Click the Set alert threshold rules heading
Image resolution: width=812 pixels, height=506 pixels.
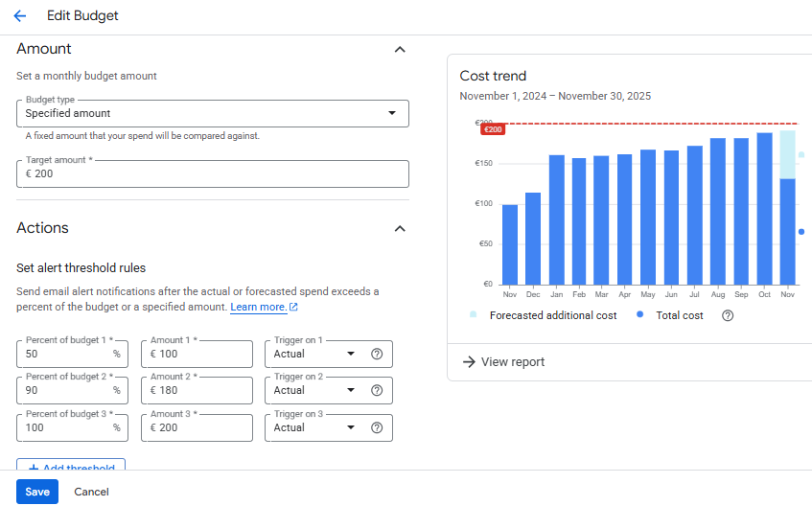tap(81, 268)
